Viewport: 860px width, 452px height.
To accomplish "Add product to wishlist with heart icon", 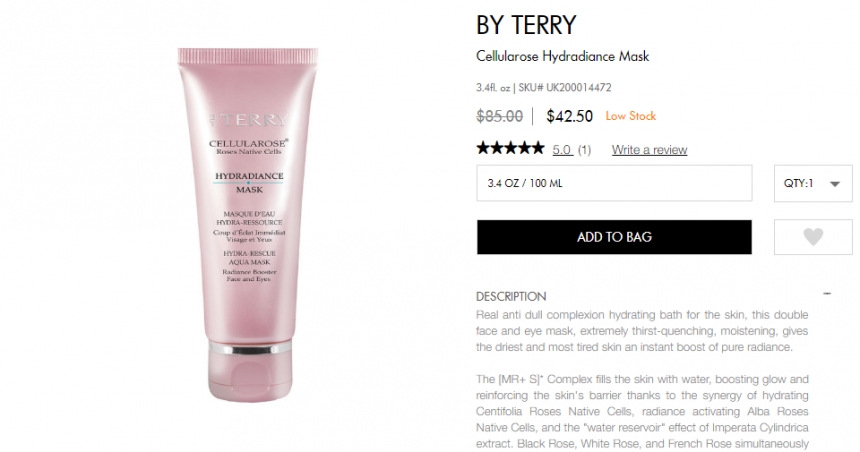I will click(x=813, y=237).
